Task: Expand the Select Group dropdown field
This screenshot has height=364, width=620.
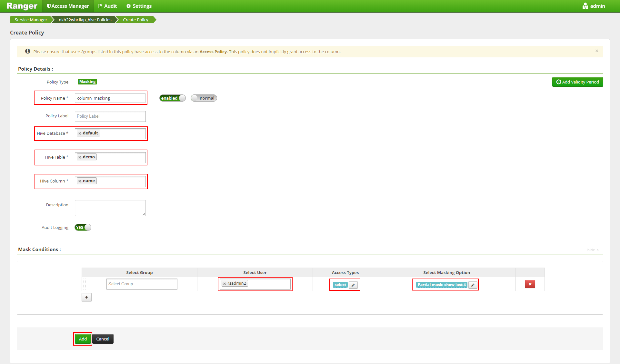Action: click(x=141, y=284)
